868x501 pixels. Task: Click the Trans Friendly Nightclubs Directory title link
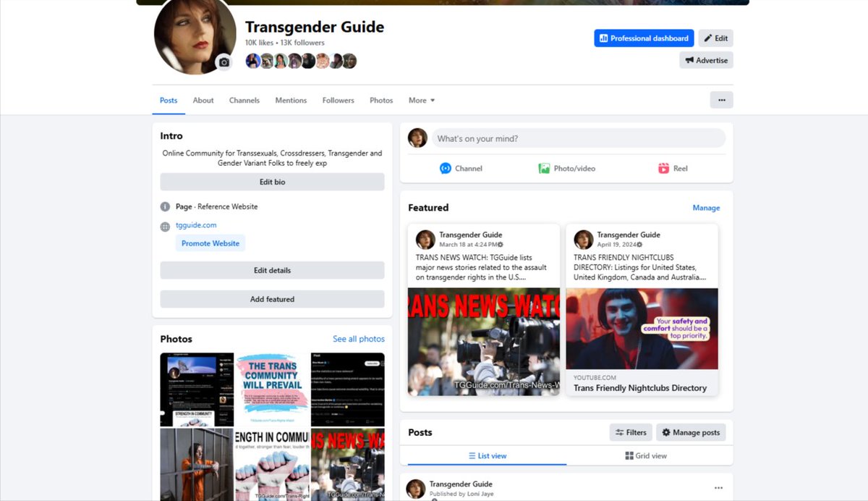pos(640,388)
